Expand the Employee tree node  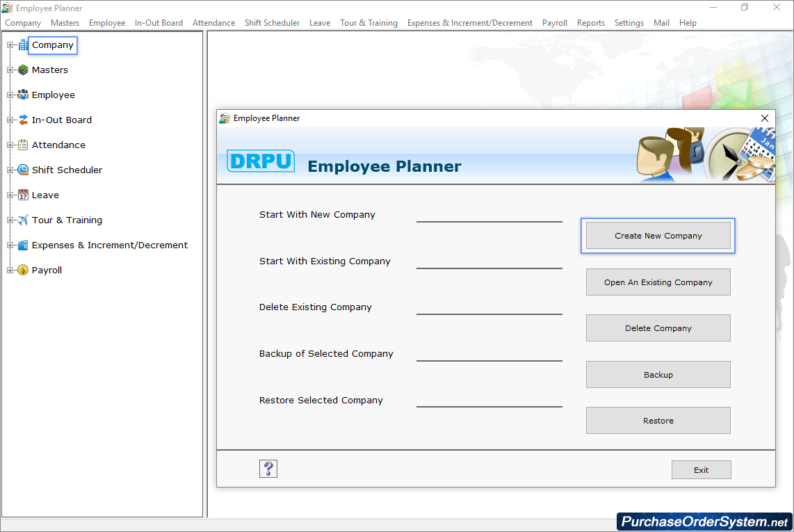10,95
